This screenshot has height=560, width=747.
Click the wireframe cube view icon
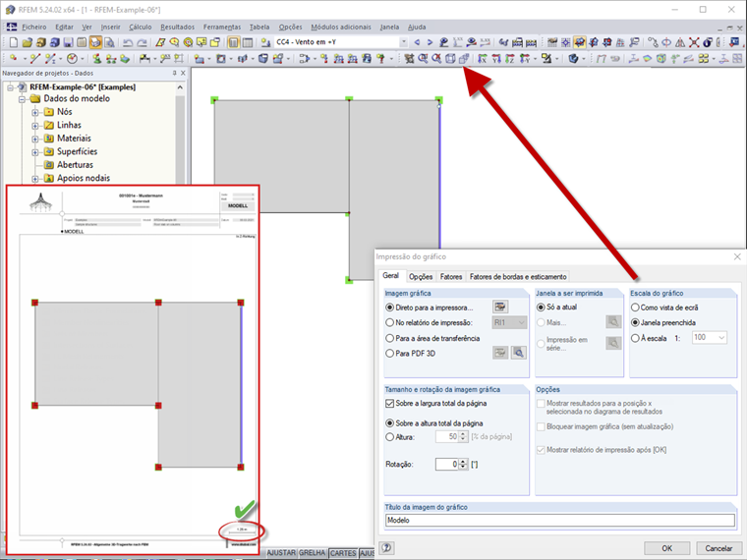click(450, 59)
